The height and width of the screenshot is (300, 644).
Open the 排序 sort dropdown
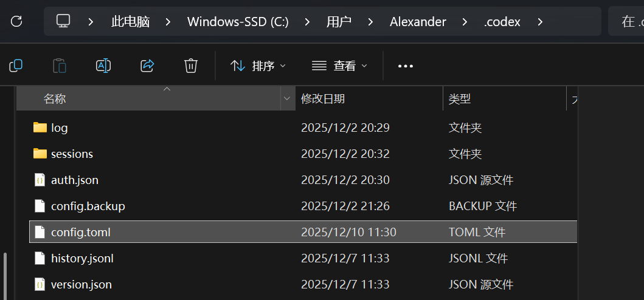click(258, 66)
